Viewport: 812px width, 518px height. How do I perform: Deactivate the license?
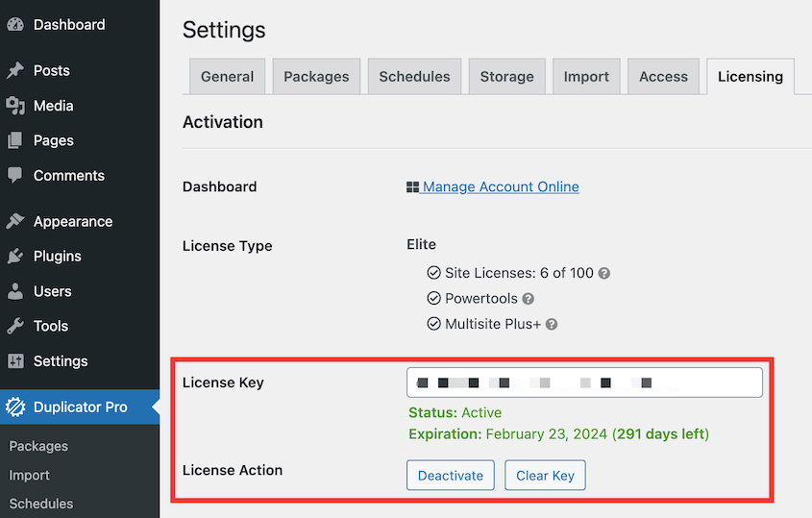451,475
